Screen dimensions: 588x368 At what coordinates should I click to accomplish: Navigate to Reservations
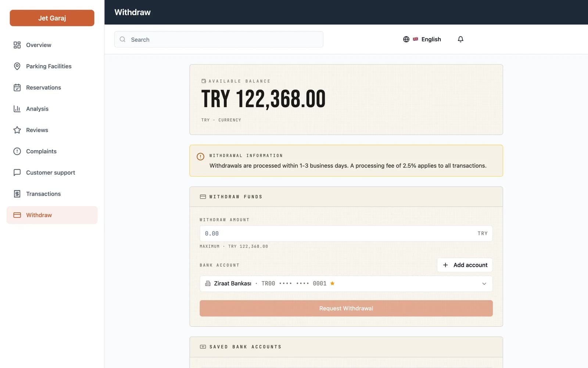[x=52, y=88]
